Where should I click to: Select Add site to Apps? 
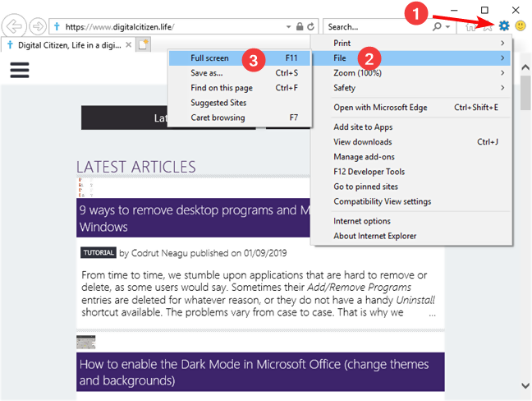click(410, 127)
